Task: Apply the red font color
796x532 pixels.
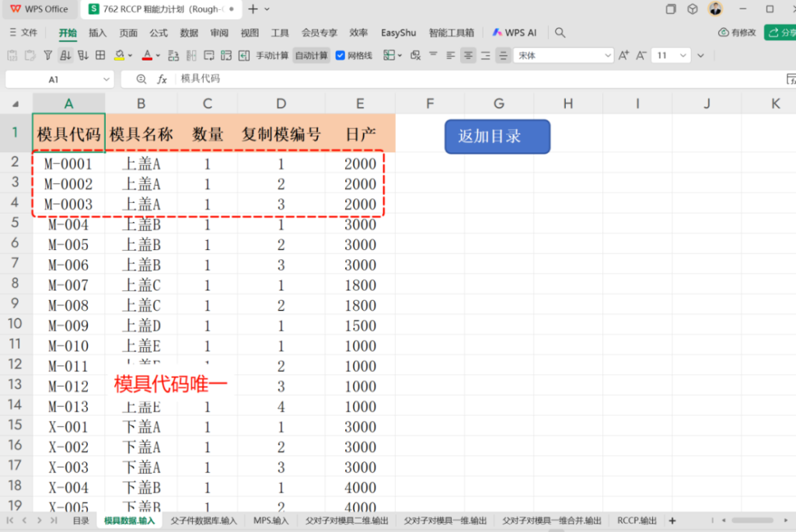Action: (147, 55)
